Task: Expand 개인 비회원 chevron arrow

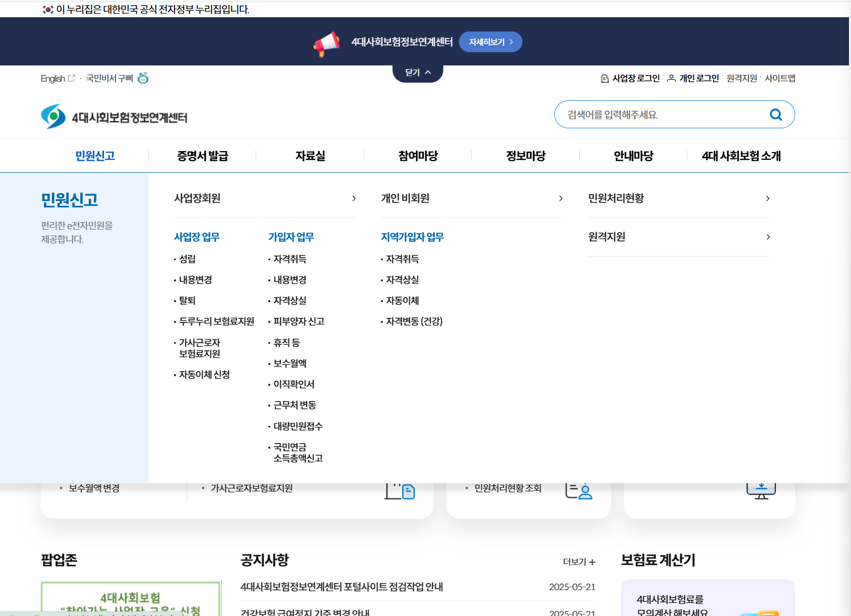Action: pos(560,198)
